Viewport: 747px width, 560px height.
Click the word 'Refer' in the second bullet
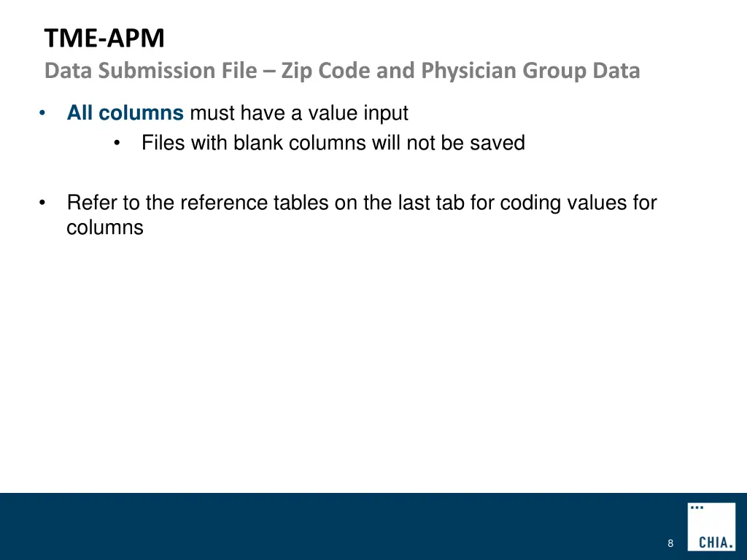(x=92, y=203)
